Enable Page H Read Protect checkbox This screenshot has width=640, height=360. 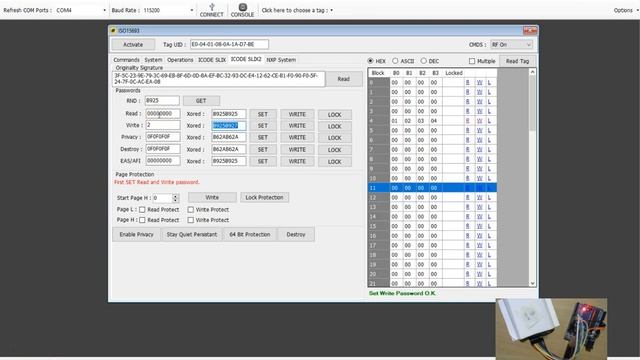coord(142,220)
